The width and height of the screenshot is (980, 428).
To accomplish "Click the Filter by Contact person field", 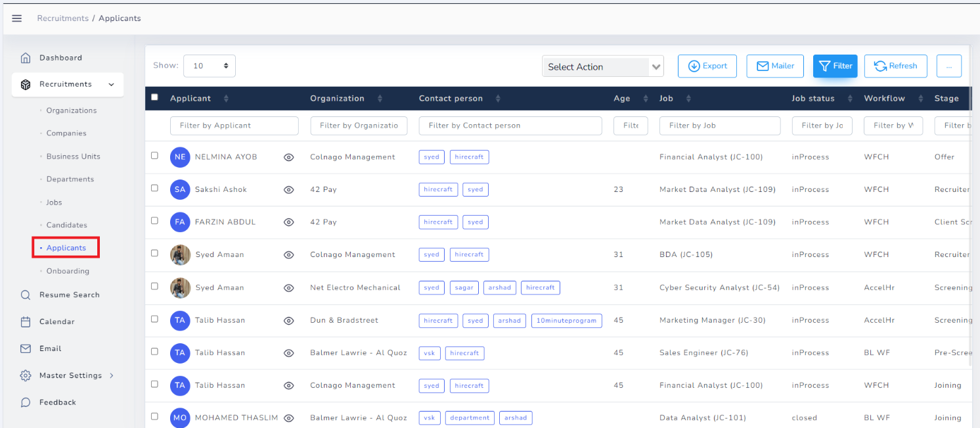I will (x=510, y=126).
